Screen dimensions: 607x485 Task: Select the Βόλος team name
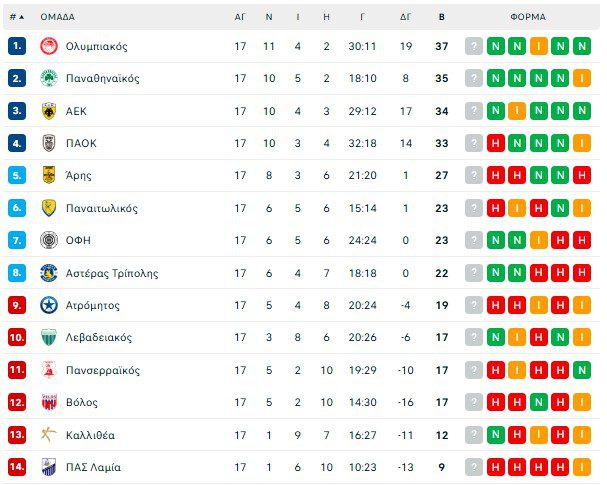coord(82,402)
